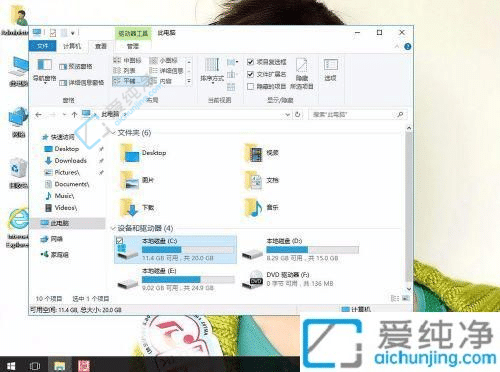This screenshot has width=500, height=372.
Task: Select local disk (D:) drive
Action: [301, 250]
